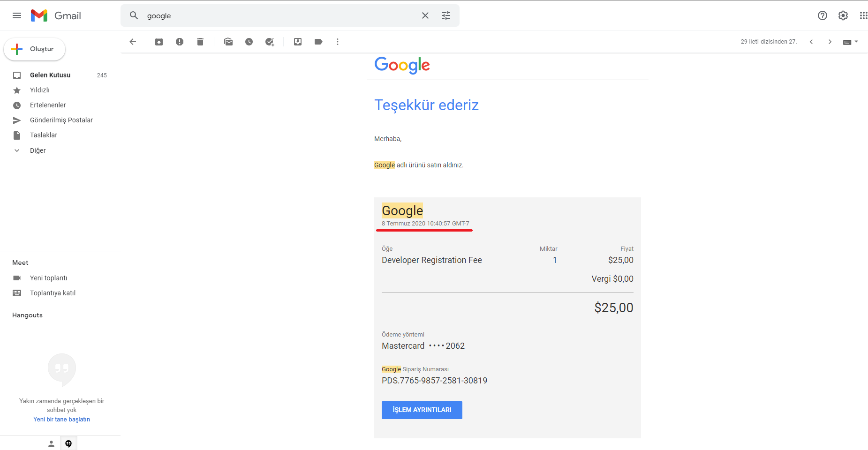Open the Google apps grid icon
Viewport: 868px width, 450px height.
click(x=863, y=15)
